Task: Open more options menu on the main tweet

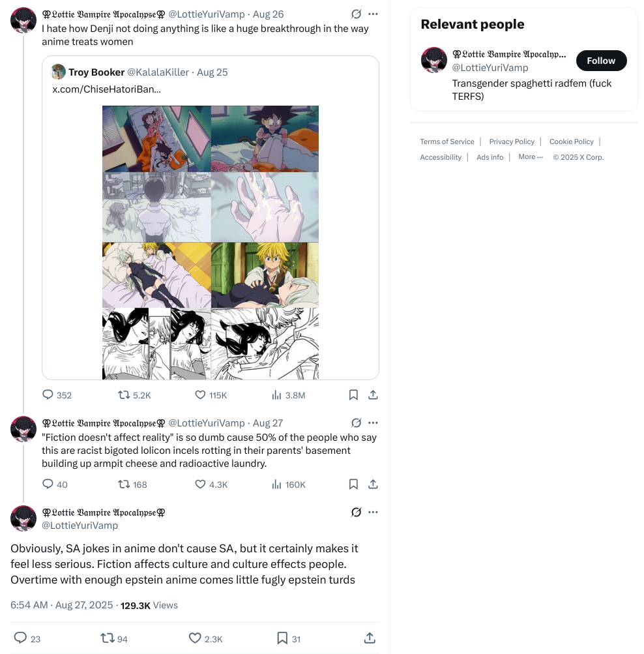Action: tap(373, 513)
